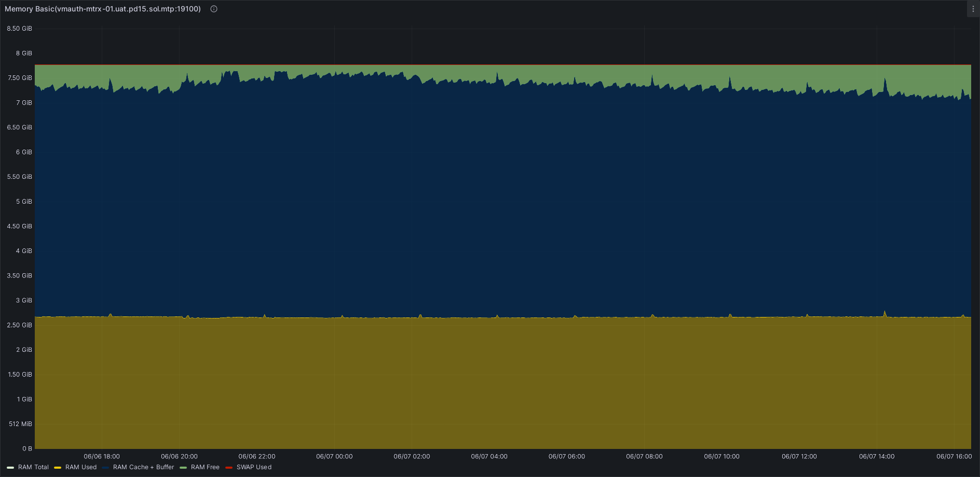The width and height of the screenshot is (980, 477).
Task: Click the 06/07 16:00 time axis label
Action: [x=954, y=456]
